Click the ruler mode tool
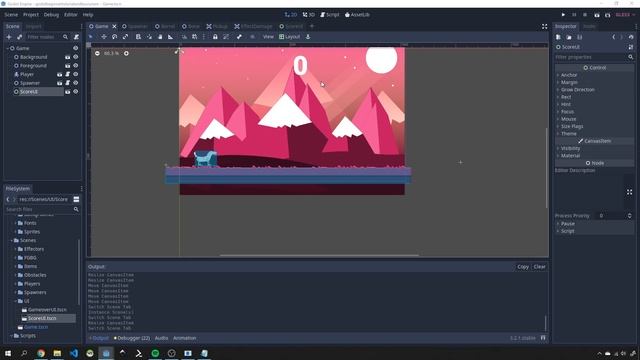The width and height of the screenshot is (640, 360). click(171, 37)
